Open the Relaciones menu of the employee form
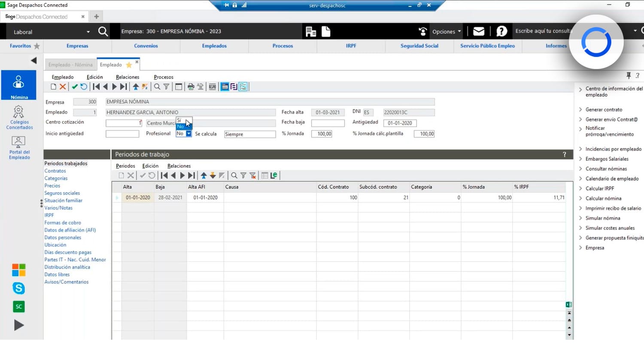This screenshot has width=644, height=356. (128, 77)
